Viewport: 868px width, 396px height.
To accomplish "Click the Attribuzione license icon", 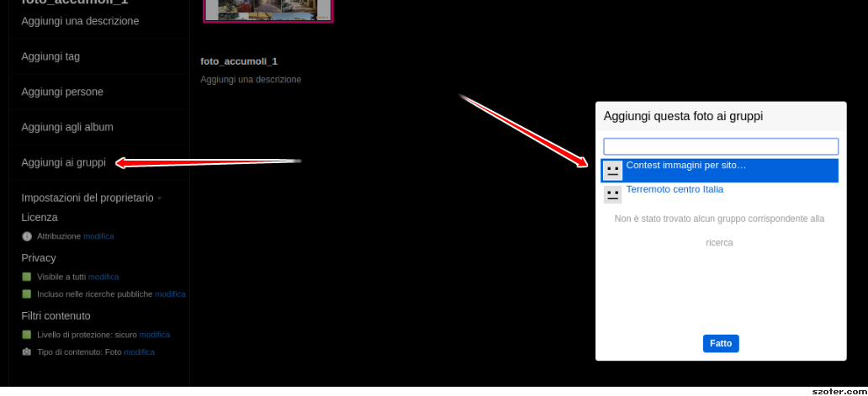I will 27,236.
